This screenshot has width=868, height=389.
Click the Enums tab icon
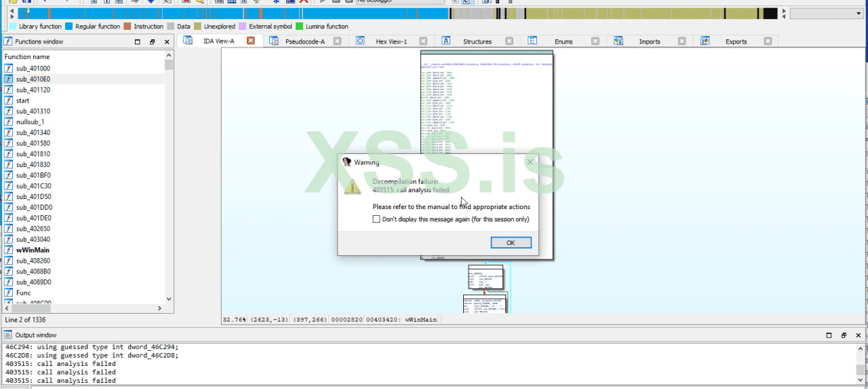click(x=532, y=41)
